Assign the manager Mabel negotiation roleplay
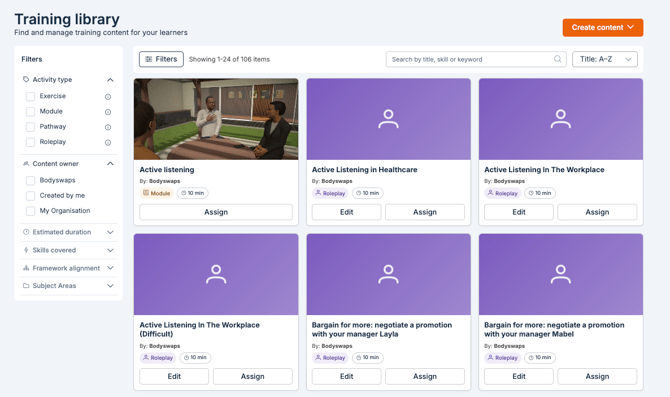This screenshot has width=670, height=397. 597,376
